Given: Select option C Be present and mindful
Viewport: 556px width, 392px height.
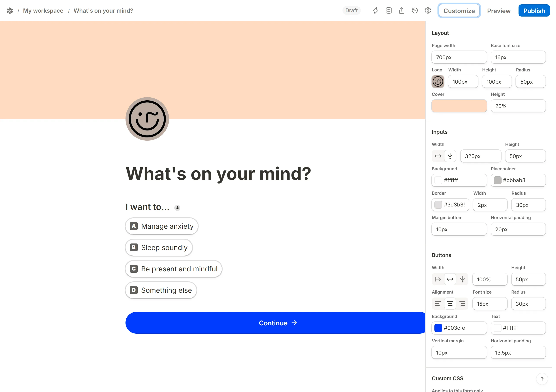Looking at the screenshot, I should pyautogui.click(x=173, y=269).
